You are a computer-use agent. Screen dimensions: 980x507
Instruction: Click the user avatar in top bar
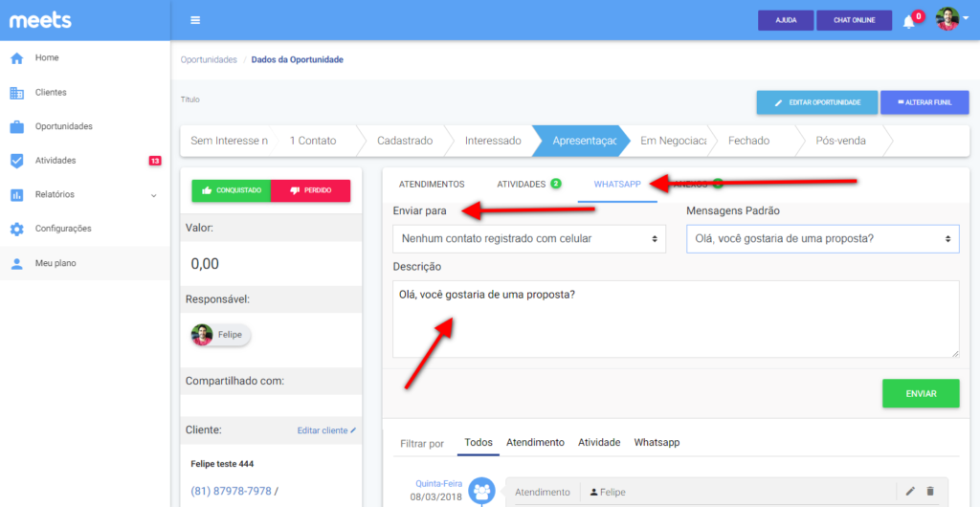947,20
